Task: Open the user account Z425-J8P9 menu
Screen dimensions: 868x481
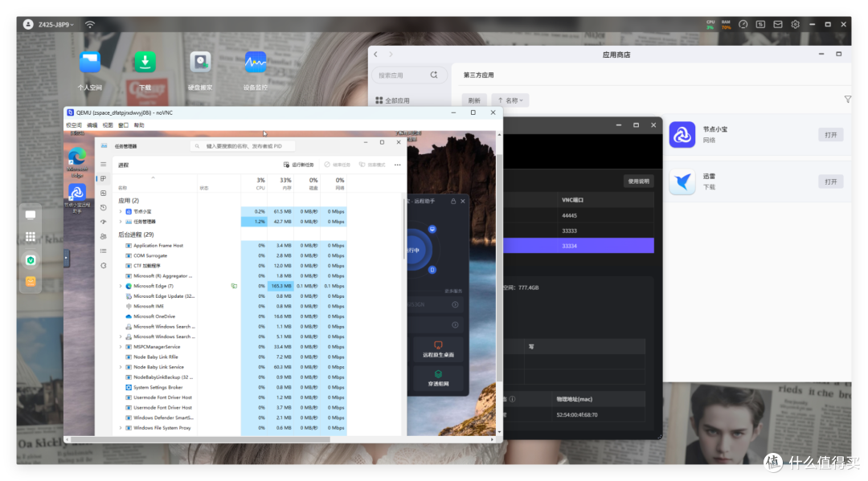Action: [x=50, y=24]
